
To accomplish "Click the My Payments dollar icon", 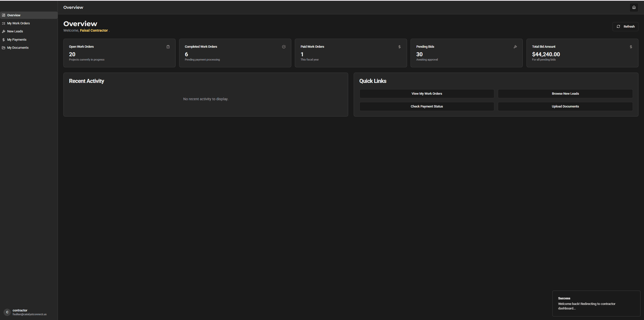I will [x=4, y=40].
